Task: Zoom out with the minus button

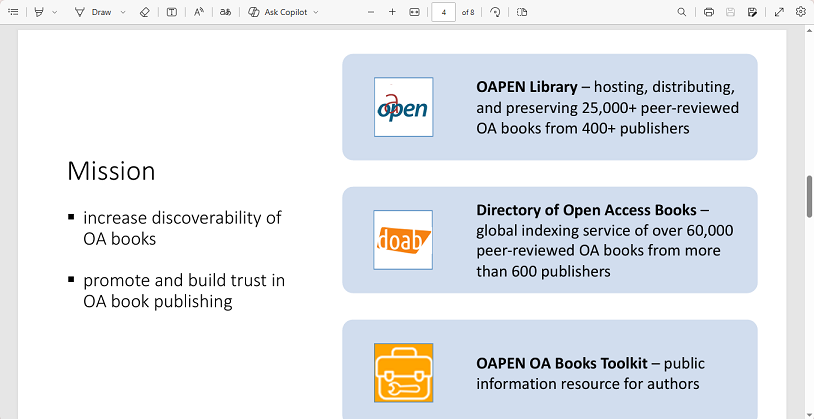Action: pyautogui.click(x=371, y=12)
